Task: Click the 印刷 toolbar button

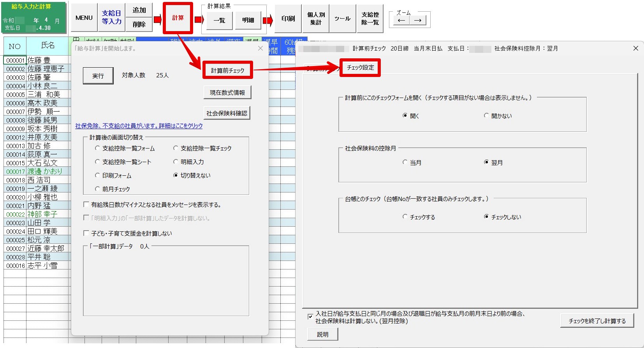Action: 288,19
